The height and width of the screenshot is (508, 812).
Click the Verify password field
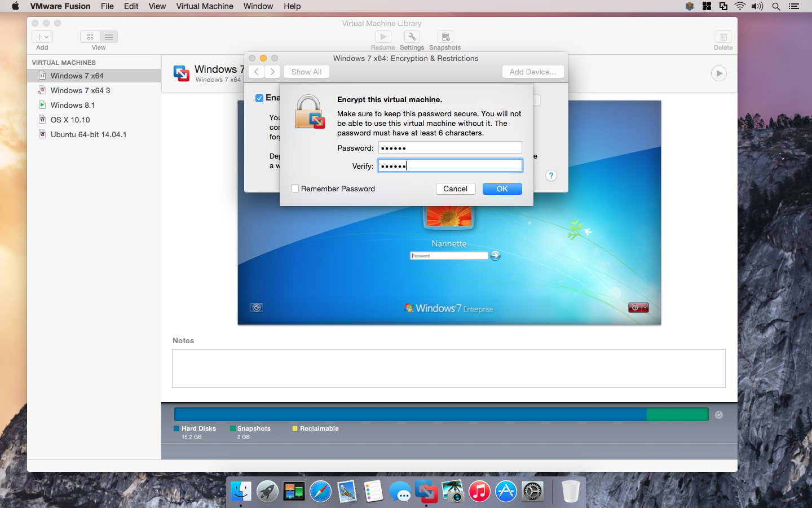click(450, 166)
